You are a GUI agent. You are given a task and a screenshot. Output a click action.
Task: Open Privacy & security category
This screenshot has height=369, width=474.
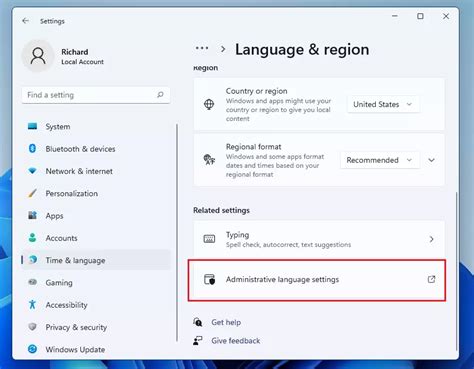click(x=96, y=327)
